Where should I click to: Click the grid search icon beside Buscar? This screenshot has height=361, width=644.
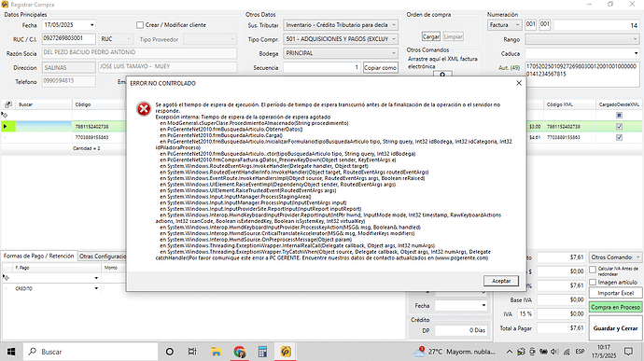(x=8, y=104)
